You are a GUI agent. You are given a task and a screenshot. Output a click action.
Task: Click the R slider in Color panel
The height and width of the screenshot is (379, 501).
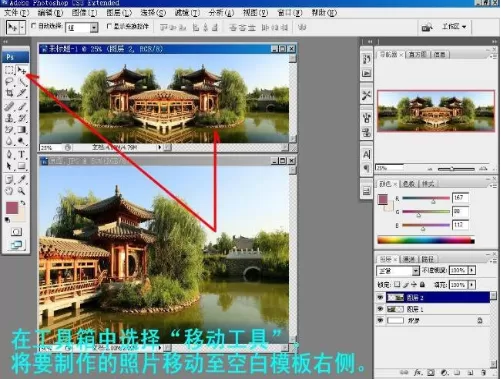(426, 198)
